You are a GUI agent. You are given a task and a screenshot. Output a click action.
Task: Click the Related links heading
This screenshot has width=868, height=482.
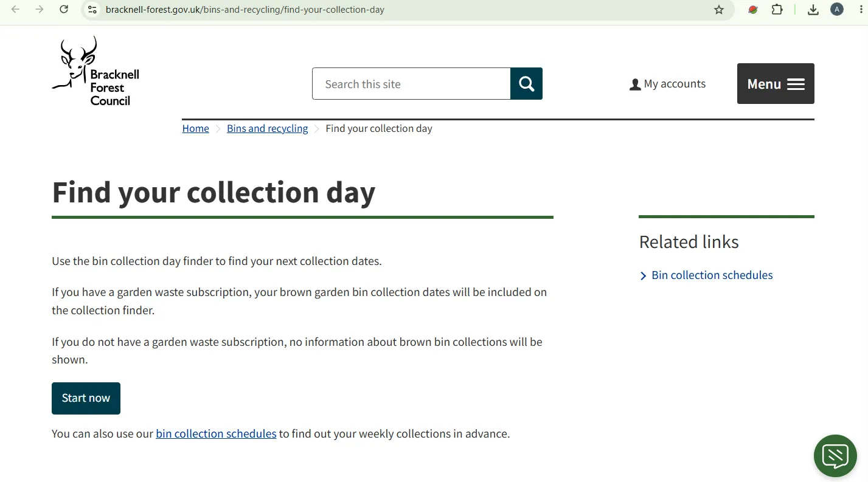click(x=689, y=242)
